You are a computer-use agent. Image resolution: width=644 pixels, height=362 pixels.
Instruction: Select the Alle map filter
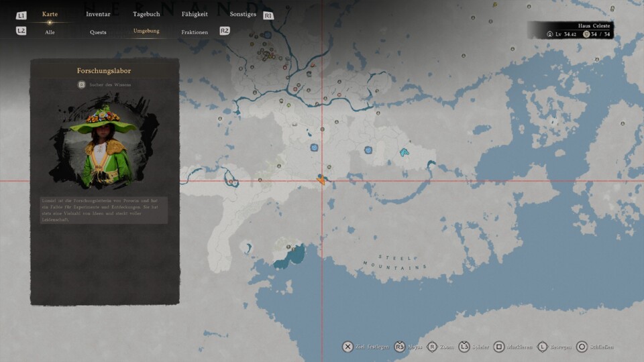50,32
